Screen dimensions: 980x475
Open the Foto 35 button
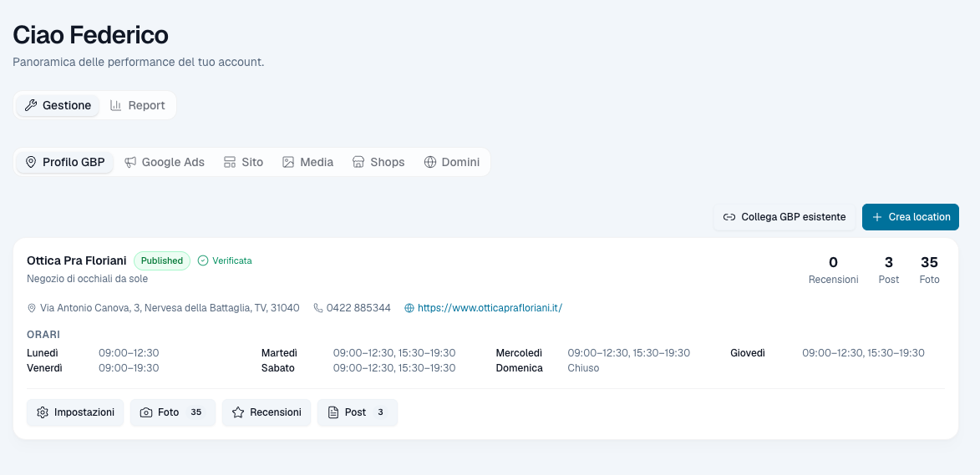click(x=172, y=412)
